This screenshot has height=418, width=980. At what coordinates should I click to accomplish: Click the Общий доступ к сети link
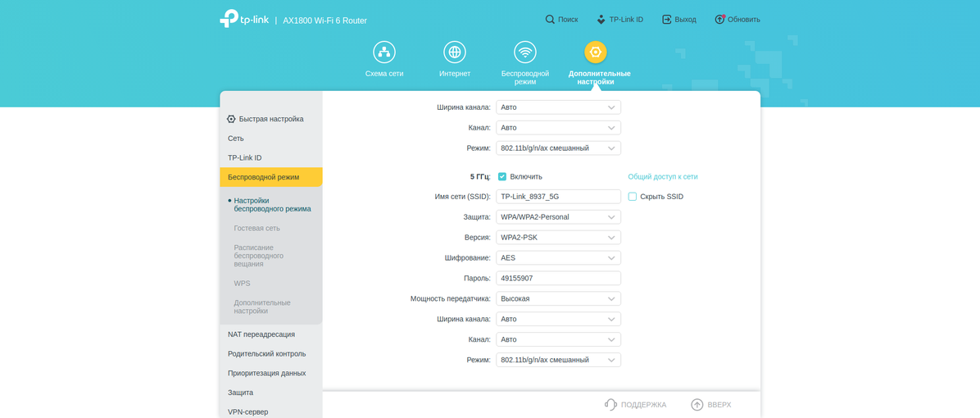pyautogui.click(x=663, y=177)
